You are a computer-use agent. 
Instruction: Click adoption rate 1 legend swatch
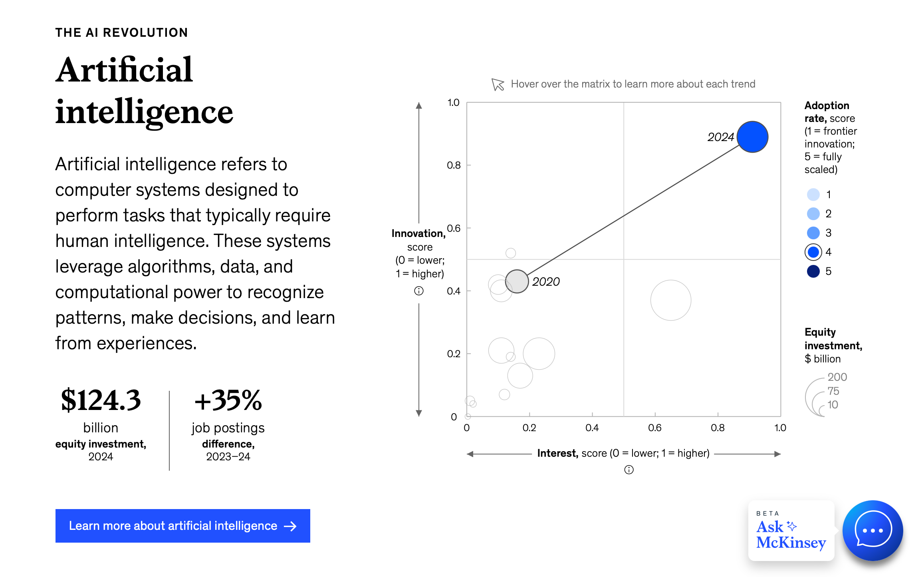tap(813, 195)
